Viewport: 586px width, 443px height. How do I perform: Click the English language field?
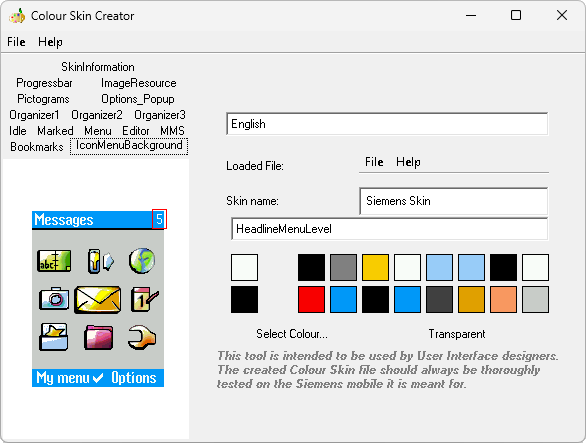coord(387,124)
